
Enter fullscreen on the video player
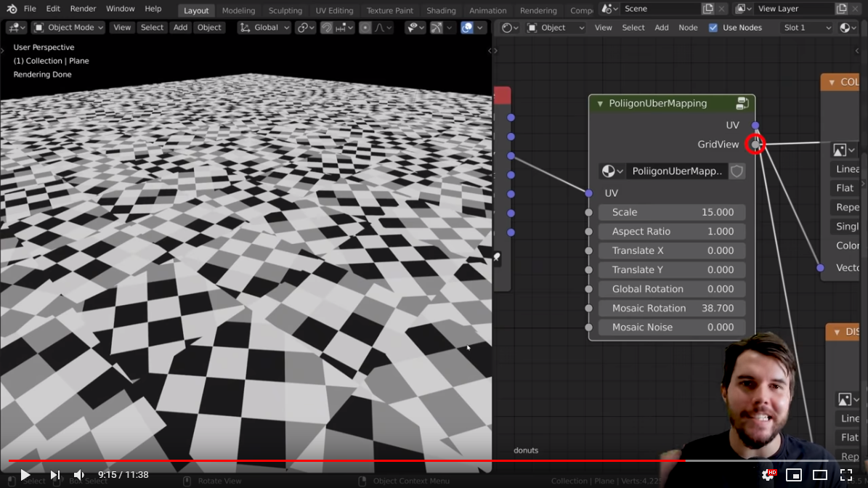coord(846,475)
